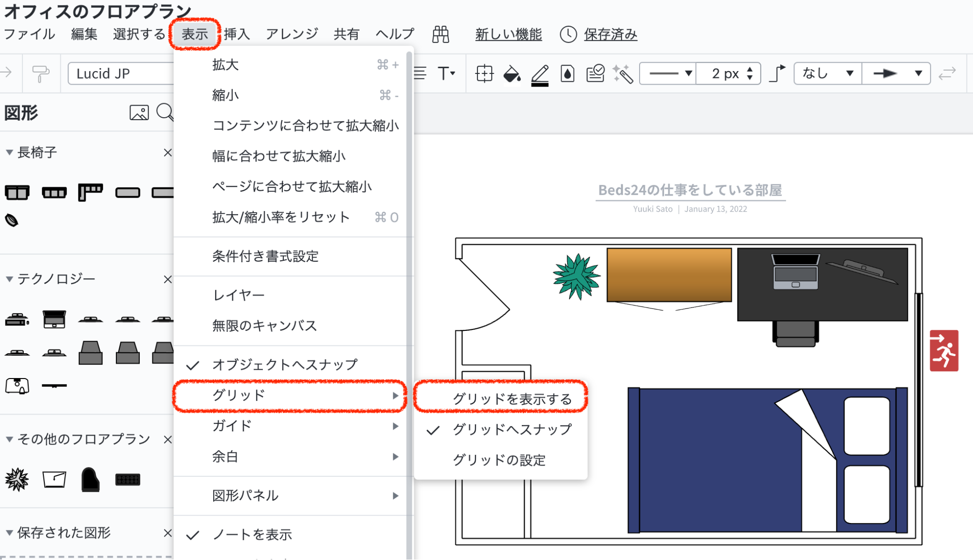Toggle オブジェクトへスナップ option
This screenshot has width=973, height=560.
(285, 364)
